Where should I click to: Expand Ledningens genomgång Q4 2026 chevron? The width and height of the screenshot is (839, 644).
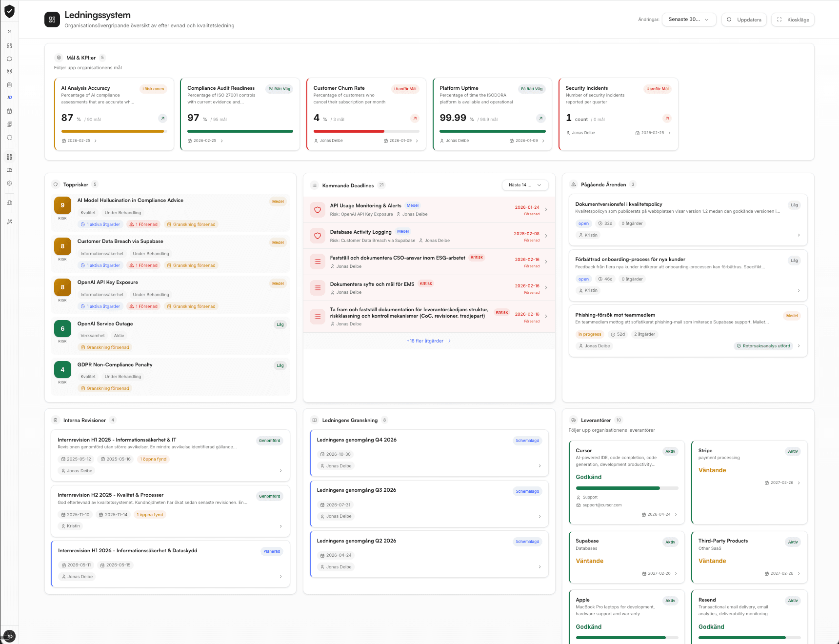coord(539,466)
